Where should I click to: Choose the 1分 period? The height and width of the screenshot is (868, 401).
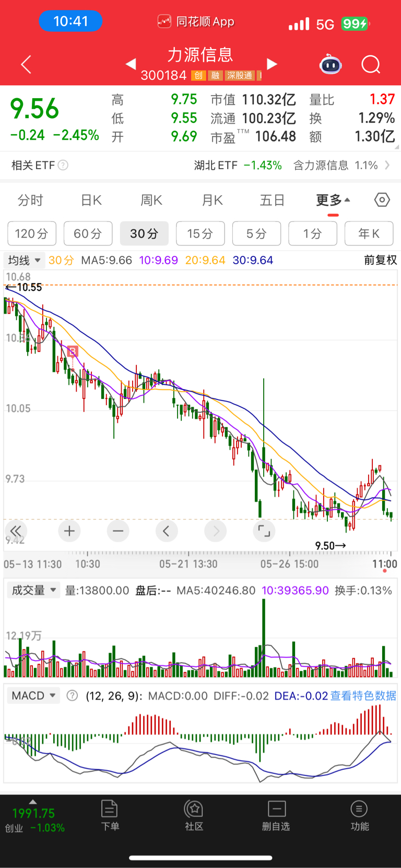click(313, 233)
